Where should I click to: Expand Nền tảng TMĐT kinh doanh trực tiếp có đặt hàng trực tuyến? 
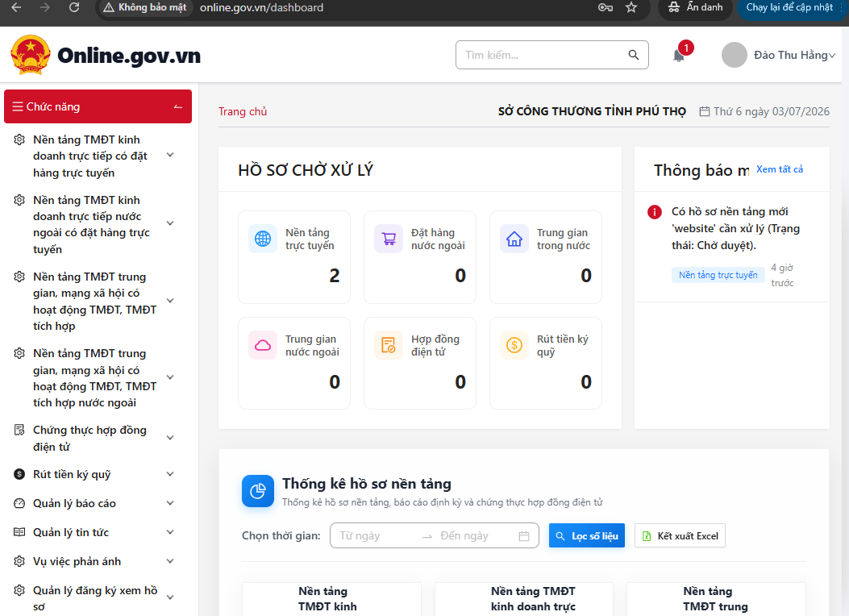tap(170, 156)
